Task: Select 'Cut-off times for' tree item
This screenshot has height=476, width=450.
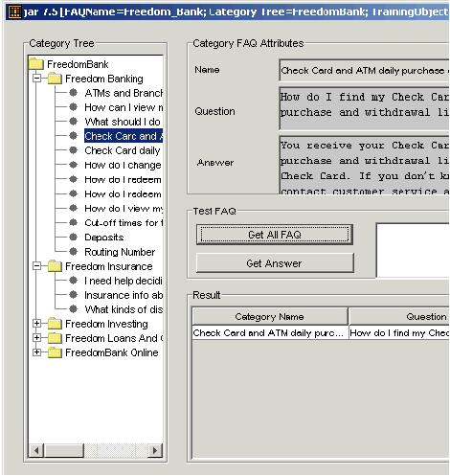Action: click(124, 222)
